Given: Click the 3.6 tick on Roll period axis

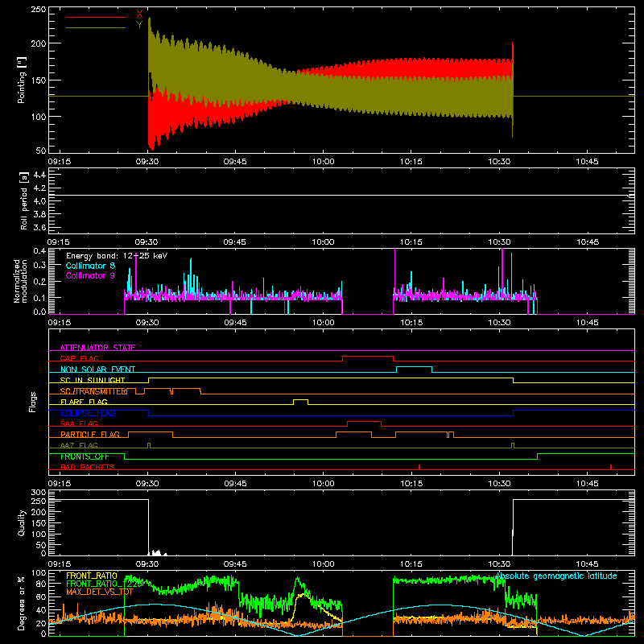Looking at the screenshot, I should click(x=39, y=227).
